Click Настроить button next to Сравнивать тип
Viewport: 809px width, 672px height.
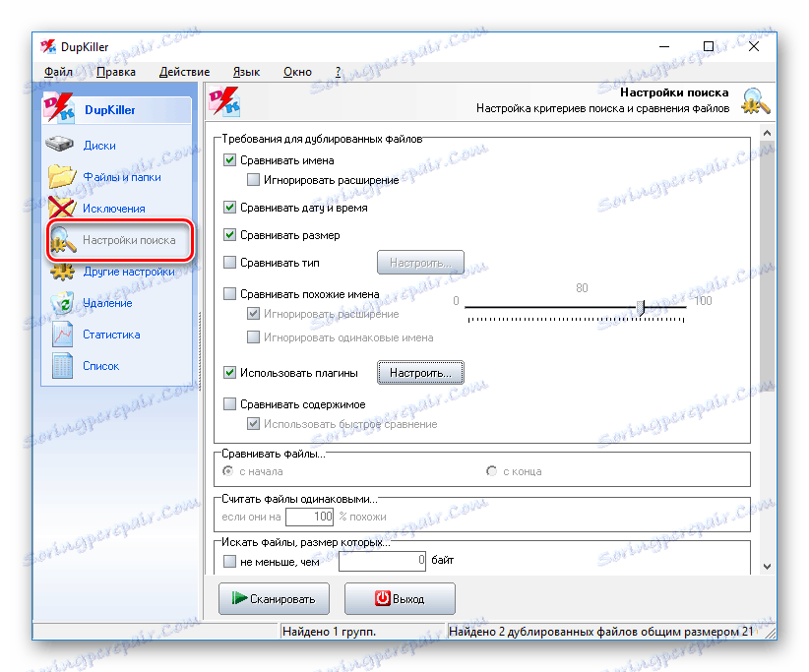click(420, 263)
